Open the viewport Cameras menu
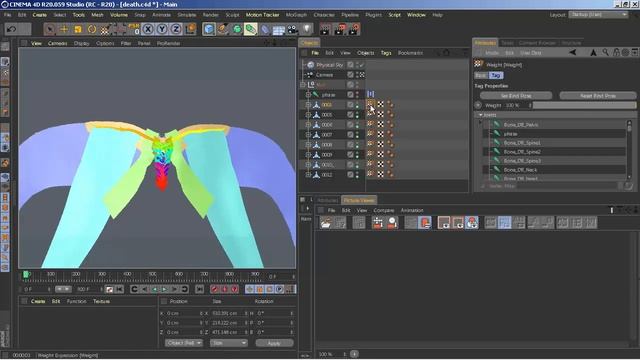The height and width of the screenshot is (360, 640). tap(58, 43)
